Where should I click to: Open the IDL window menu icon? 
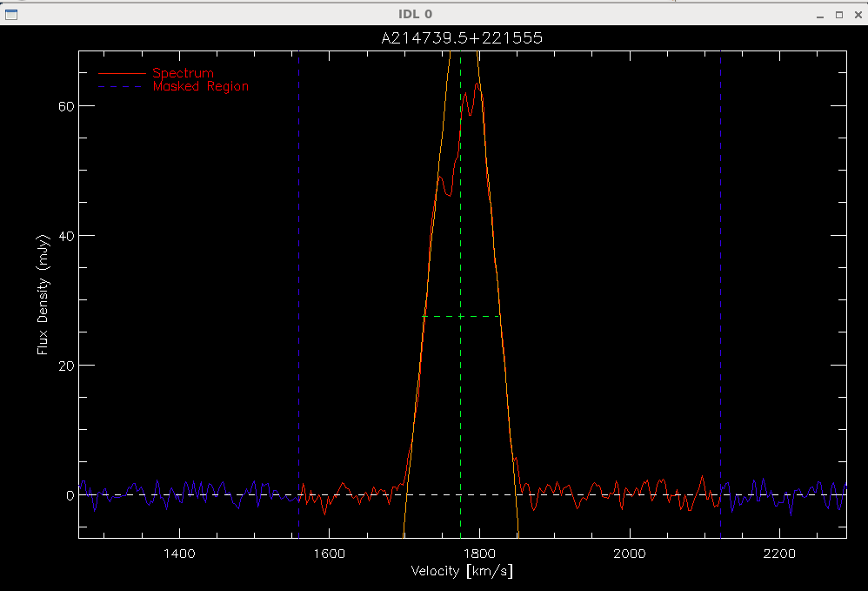(x=11, y=15)
